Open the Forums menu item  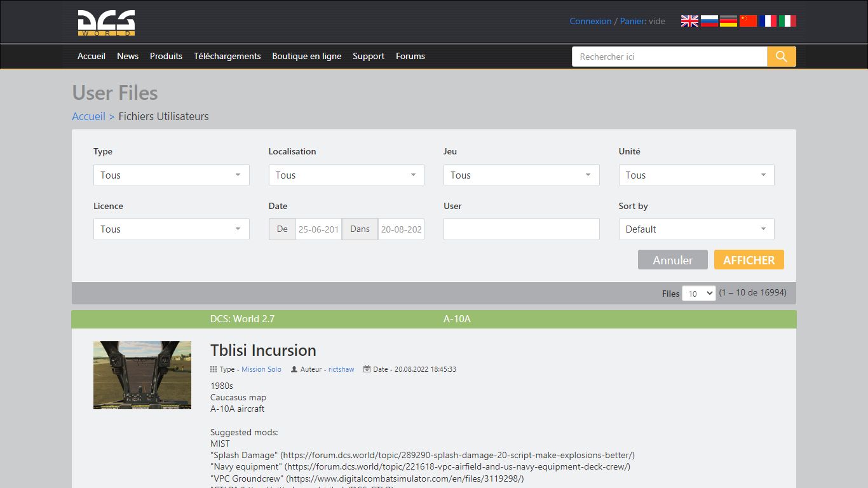(x=410, y=56)
